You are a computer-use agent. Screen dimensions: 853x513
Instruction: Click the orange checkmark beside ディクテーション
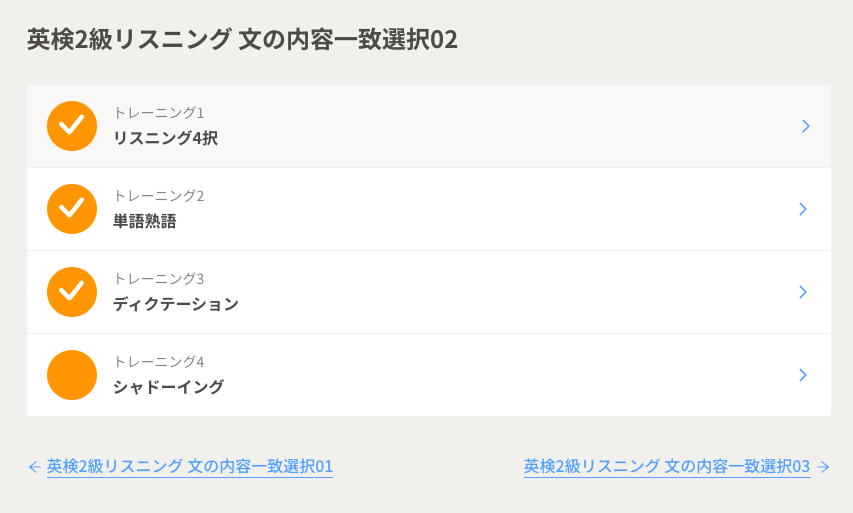tap(72, 292)
